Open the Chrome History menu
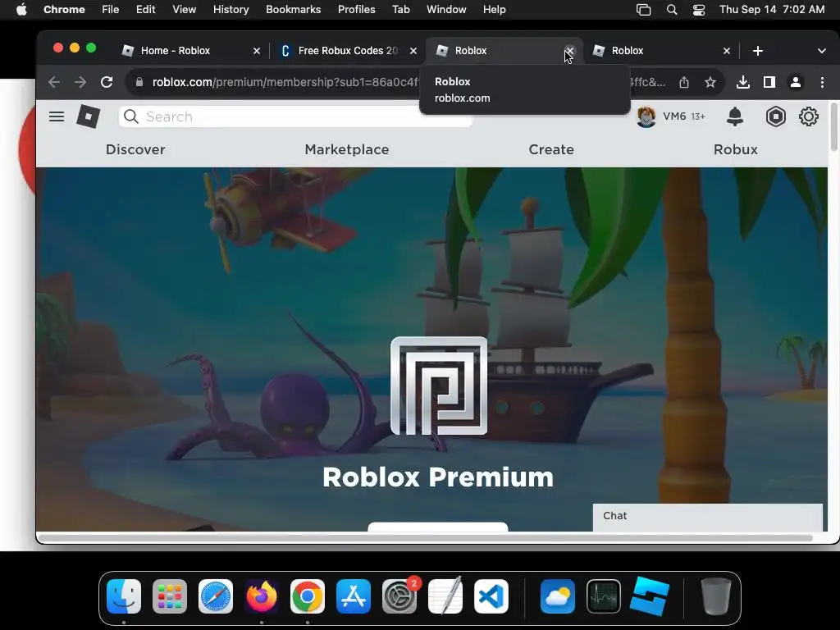 click(231, 10)
